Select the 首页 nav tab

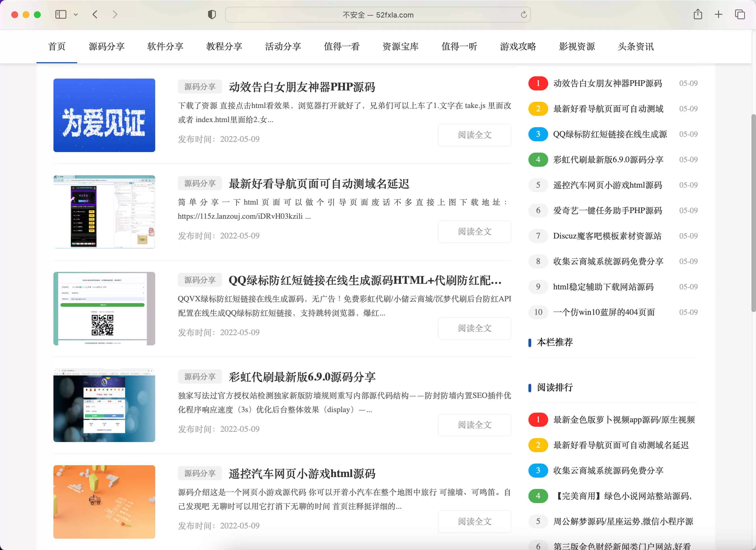pyautogui.click(x=57, y=47)
